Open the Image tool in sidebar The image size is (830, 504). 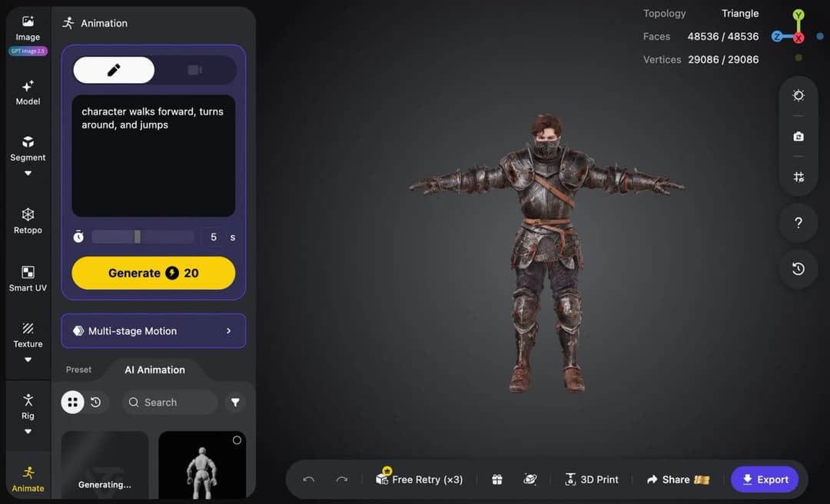[x=28, y=28]
